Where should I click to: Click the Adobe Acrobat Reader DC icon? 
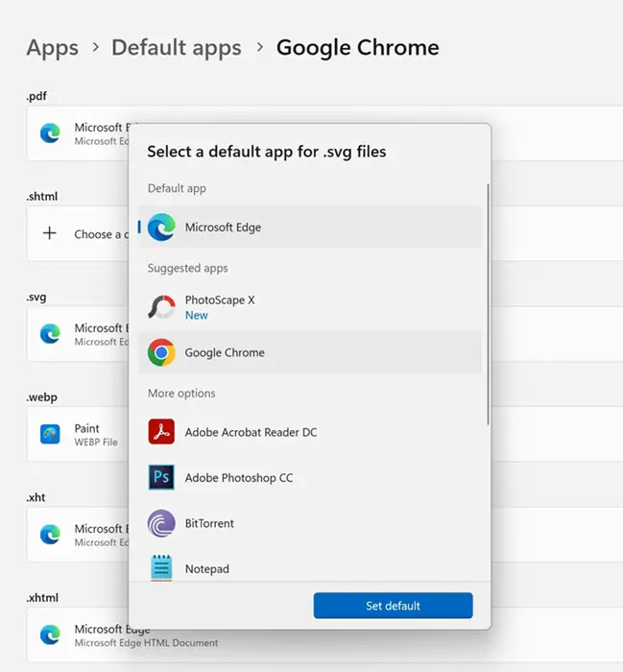pyautogui.click(x=161, y=432)
